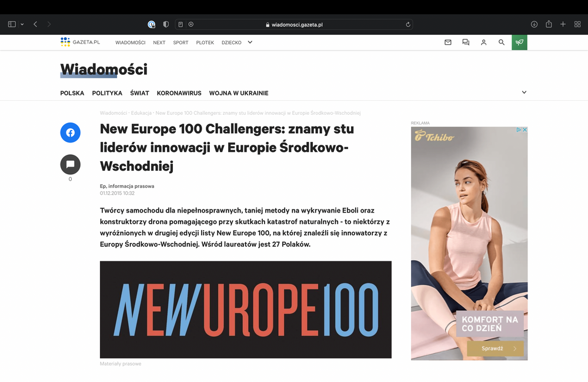The width and height of the screenshot is (588, 382).
Task: Expand more sections chevron beside DZIECKO
Action: click(250, 42)
